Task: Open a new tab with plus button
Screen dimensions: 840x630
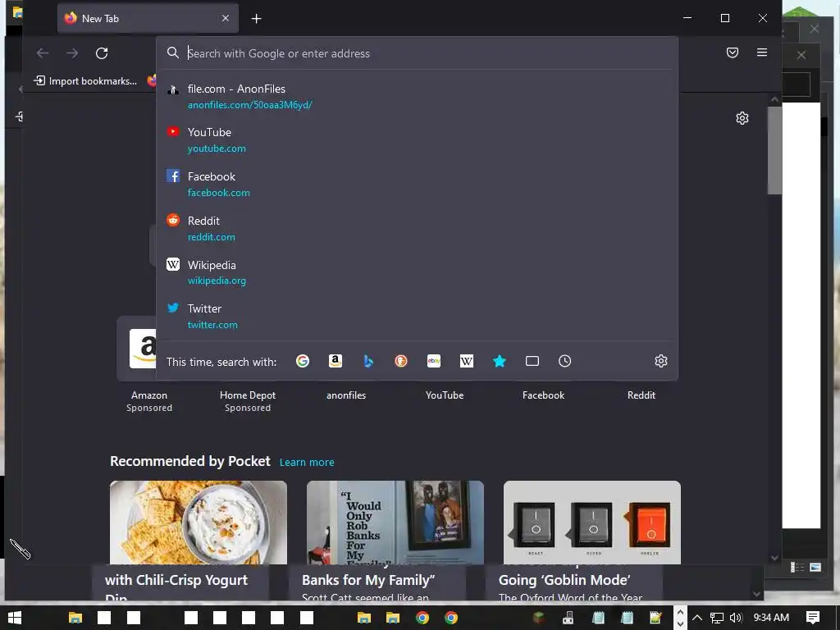Action: pos(257,19)
